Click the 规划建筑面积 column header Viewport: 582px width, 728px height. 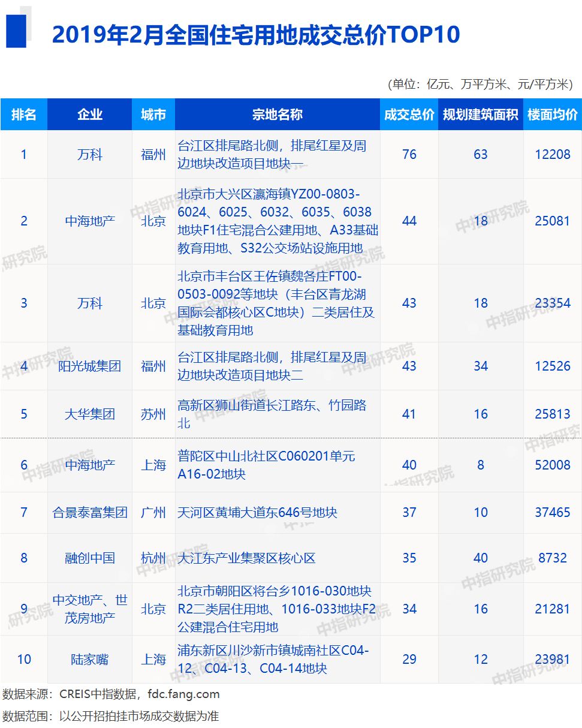(x=481, y=115)
